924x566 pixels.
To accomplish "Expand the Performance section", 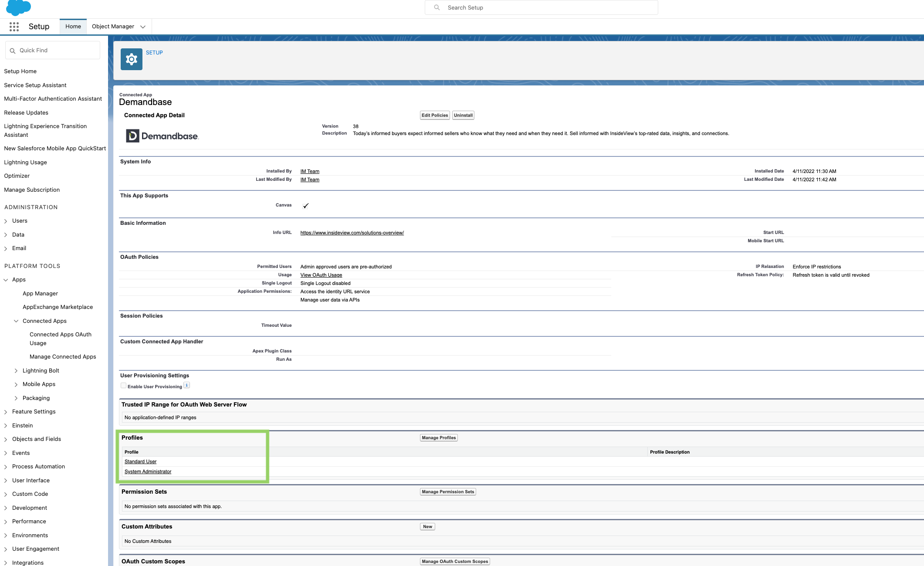I will tap(6, 522).
